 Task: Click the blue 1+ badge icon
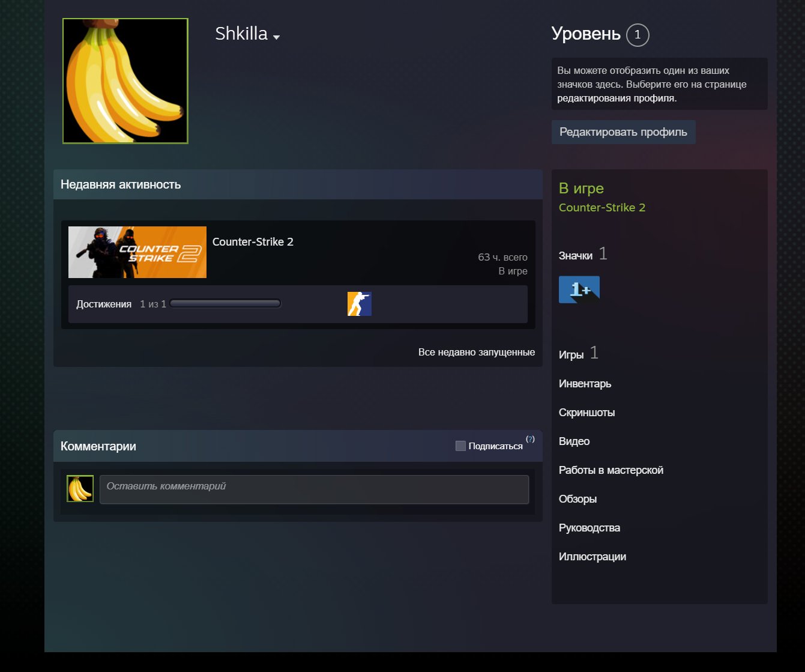pos(579,289)
